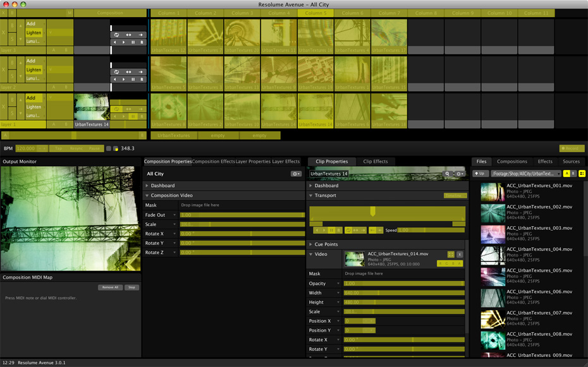Open the Timeline mode dropdown in Transport
Viewport: 588px width, 367px height.
coord(455,195)
